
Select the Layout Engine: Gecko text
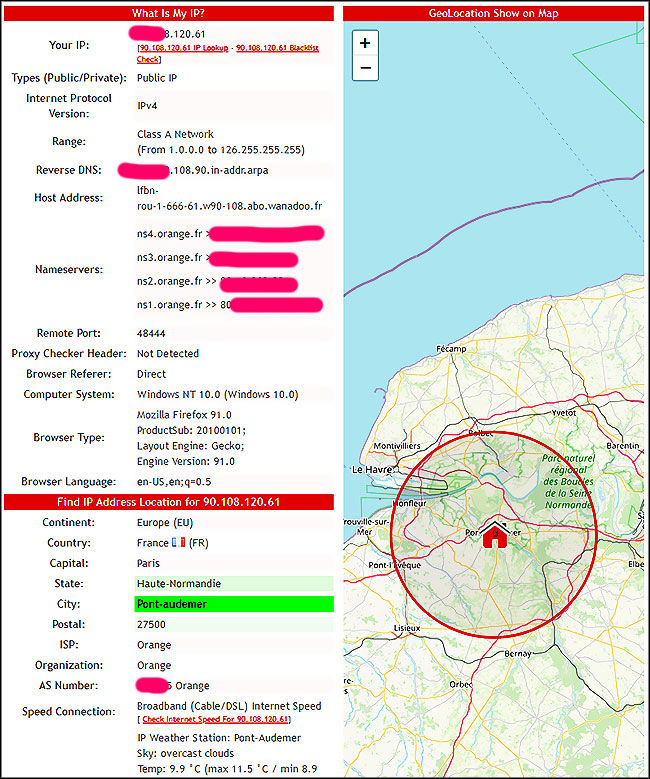click(x=190, y=446)
